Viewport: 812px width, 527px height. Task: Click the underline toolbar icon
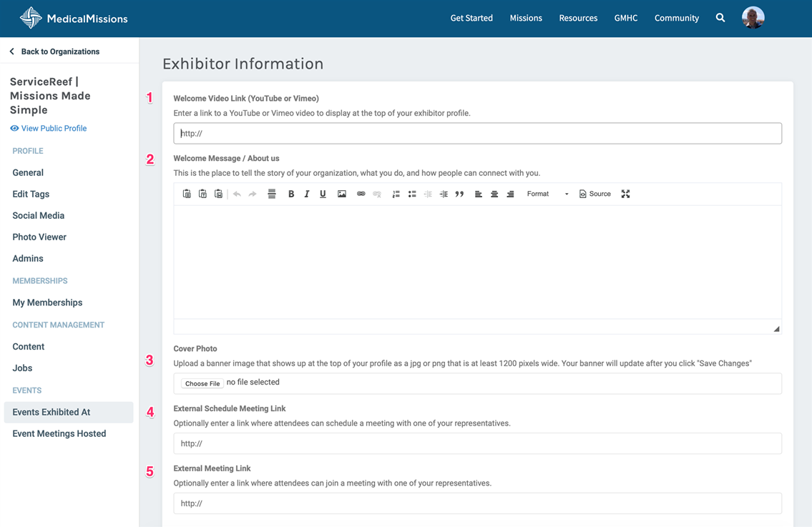(x=323, y=194)
